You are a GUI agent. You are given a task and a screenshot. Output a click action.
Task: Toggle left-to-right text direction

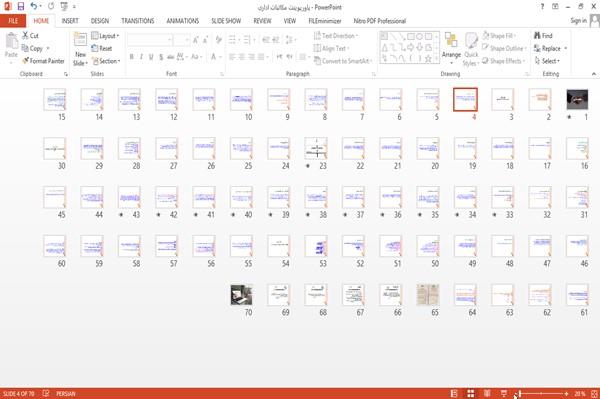[x=279, y=57]
